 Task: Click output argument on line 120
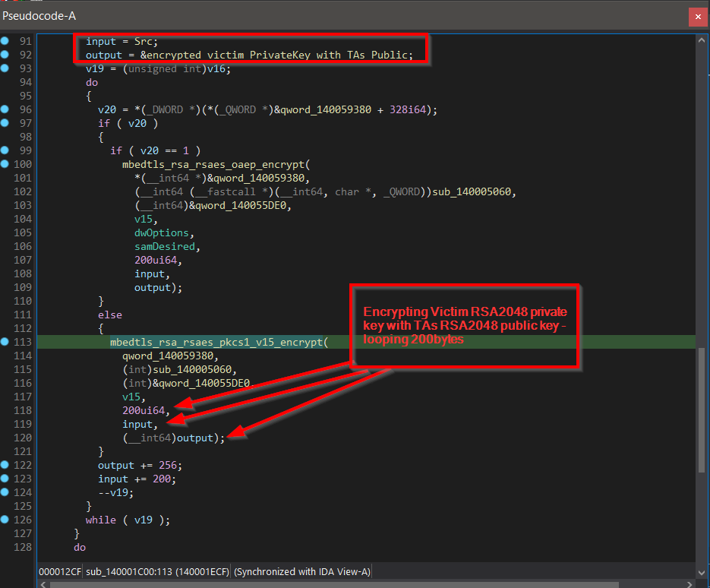[x=195, y=438]
